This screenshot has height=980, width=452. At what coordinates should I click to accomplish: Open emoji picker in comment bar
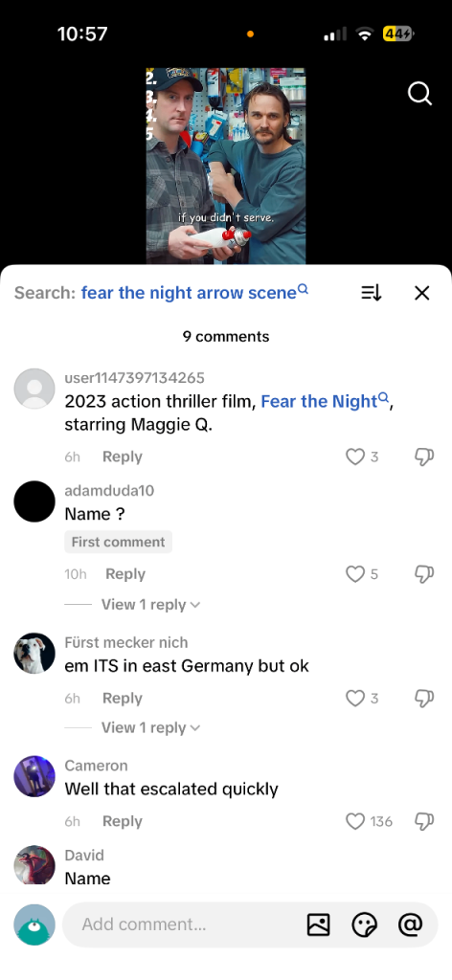[365, 924]
